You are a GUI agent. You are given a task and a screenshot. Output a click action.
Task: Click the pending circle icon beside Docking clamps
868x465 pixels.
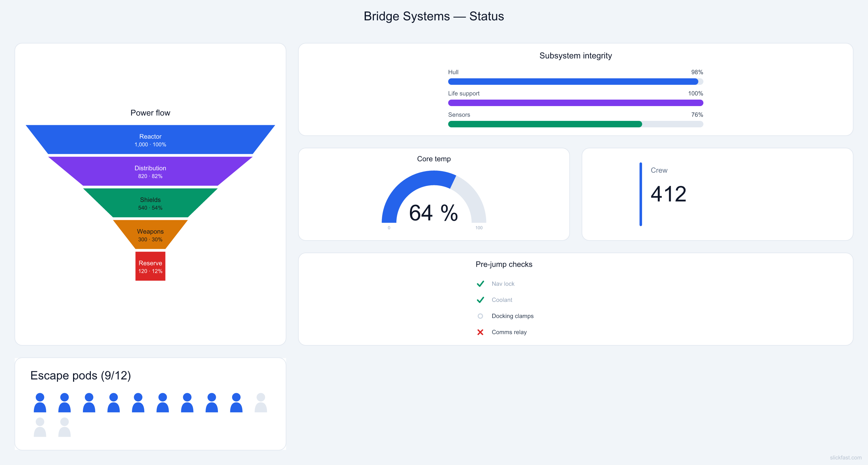tap(480, 316)
